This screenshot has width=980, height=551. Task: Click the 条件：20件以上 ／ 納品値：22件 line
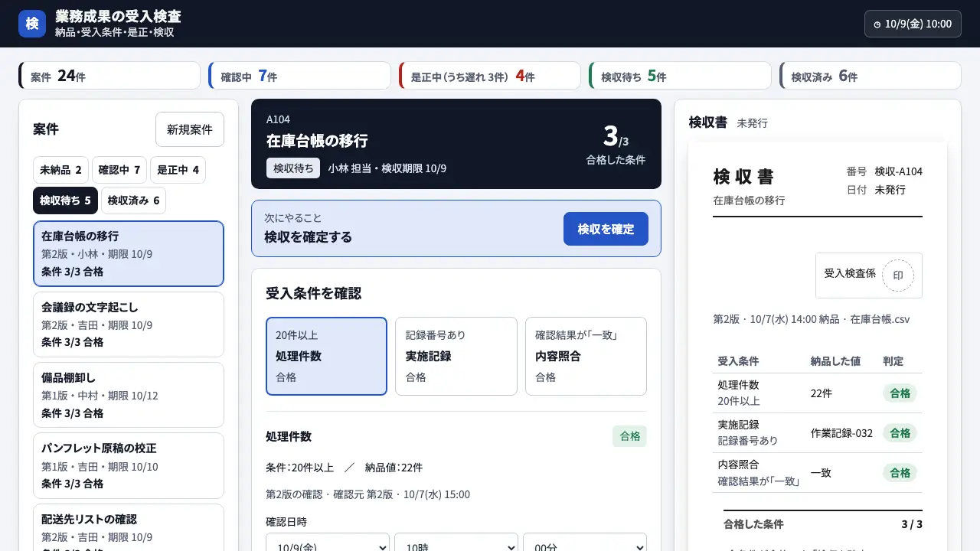point(344,468)
